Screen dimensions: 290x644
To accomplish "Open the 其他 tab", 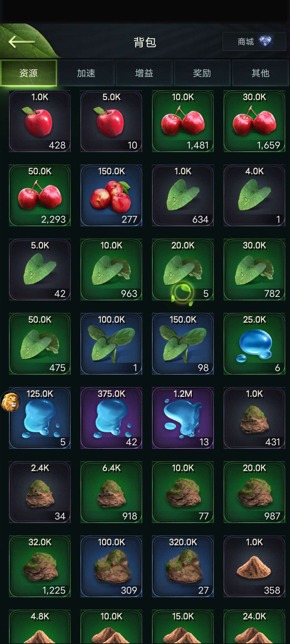I will point(260,73).
